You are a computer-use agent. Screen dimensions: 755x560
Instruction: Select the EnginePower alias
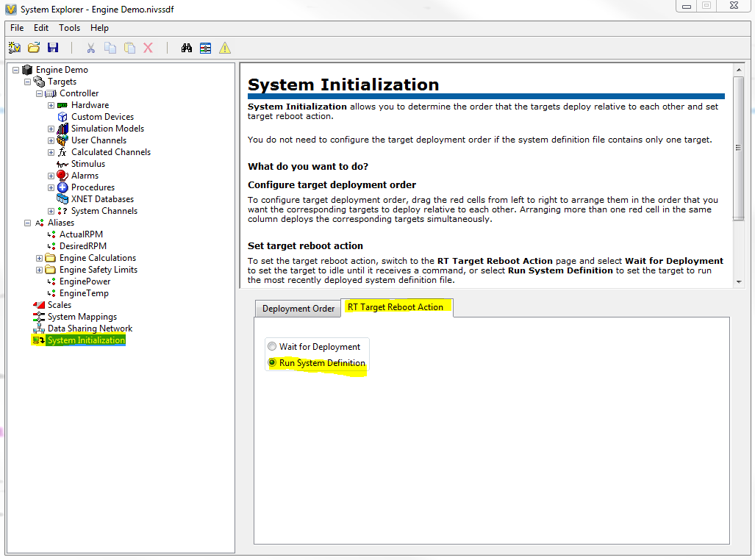click(85, 281)
